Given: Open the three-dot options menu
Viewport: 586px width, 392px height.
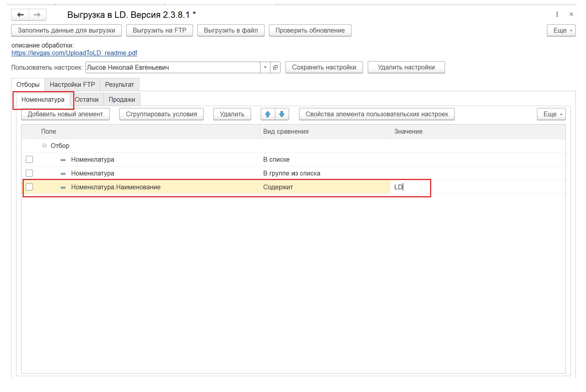Looking at the screenshot, I should 557,14.
